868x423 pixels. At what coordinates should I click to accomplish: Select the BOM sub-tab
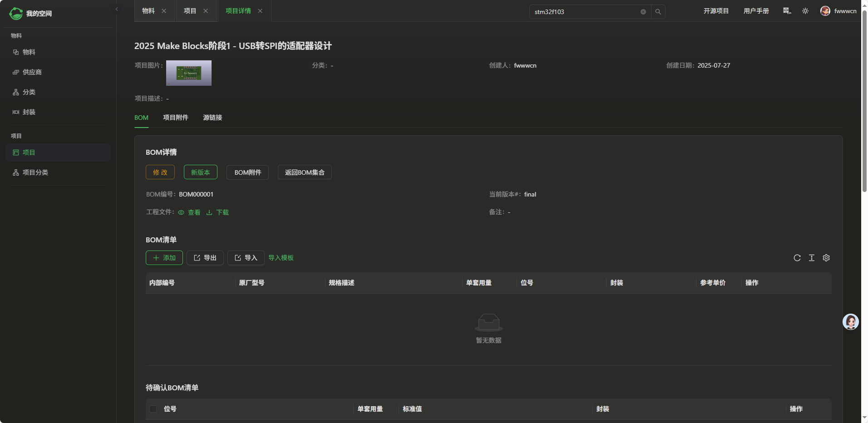click(x=141, y=118)
